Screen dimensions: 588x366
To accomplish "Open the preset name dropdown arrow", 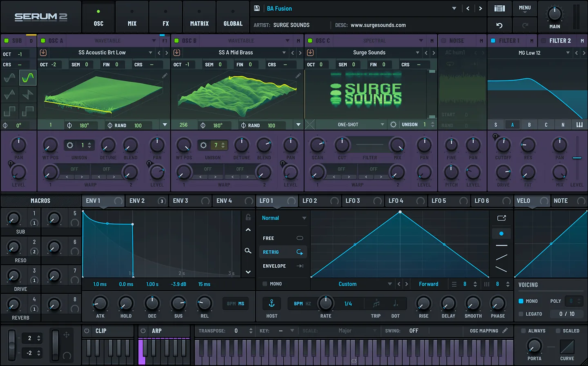I will 454,8.
